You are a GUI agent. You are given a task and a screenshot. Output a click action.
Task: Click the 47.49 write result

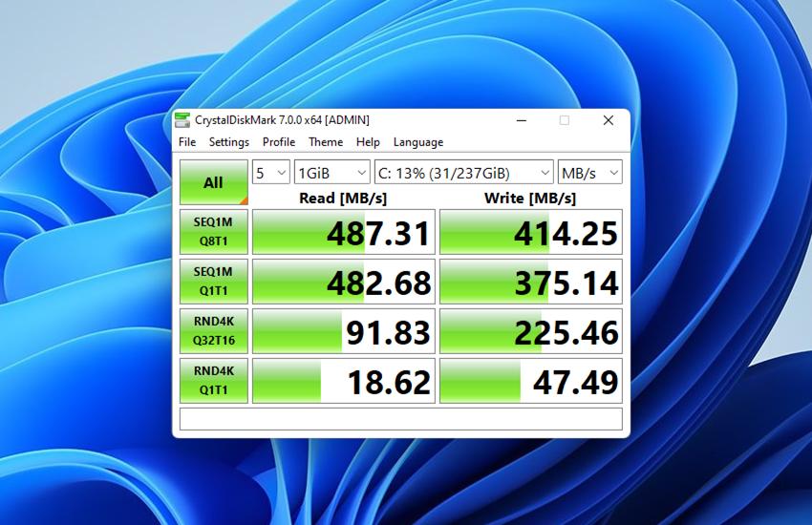coord(531,381)
